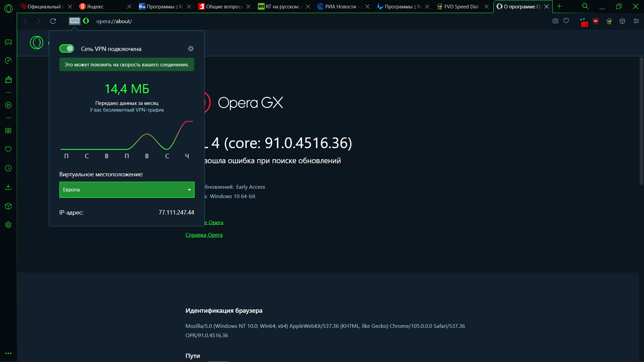Open bookmarks heart icon in sidebar
Viewport: 644px width, 362px height.
click(x=8, y=149)
